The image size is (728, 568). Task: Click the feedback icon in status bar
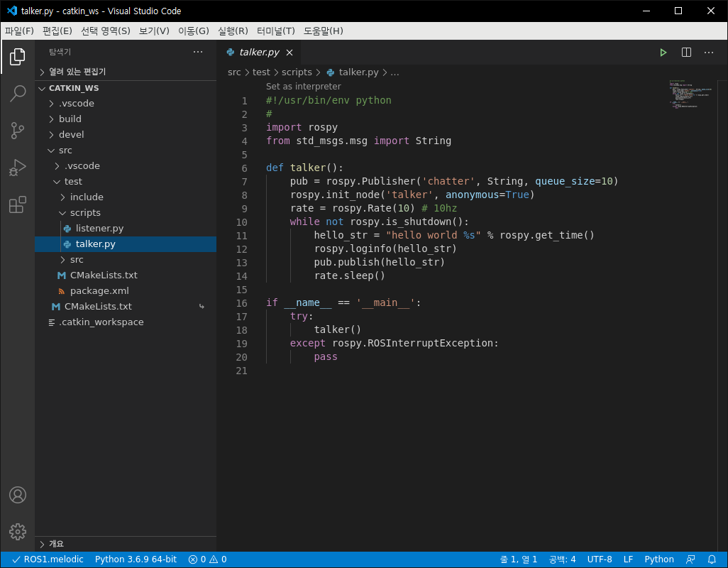pos(690,559)
